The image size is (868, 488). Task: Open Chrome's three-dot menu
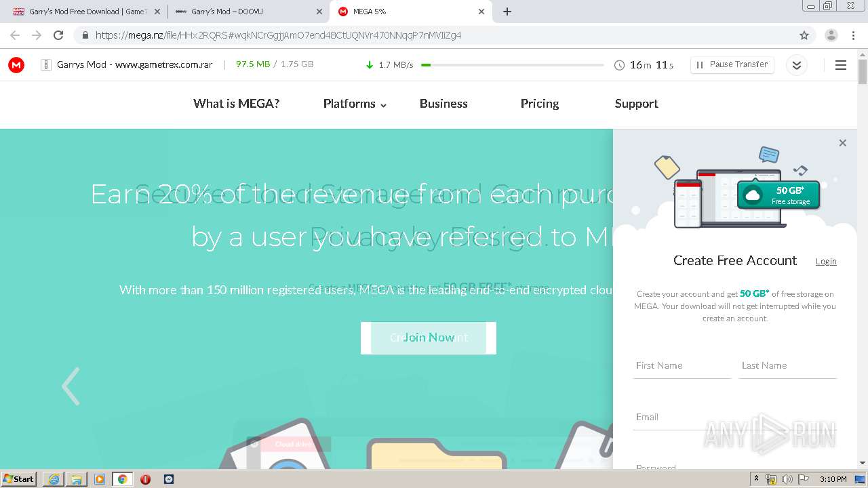click(x=853, y=35)
